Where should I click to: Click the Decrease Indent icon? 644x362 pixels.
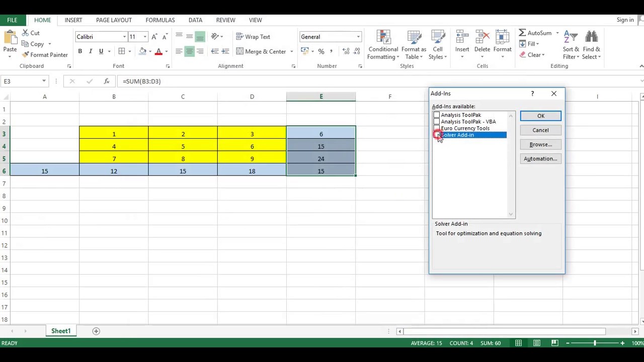(215, 51)
